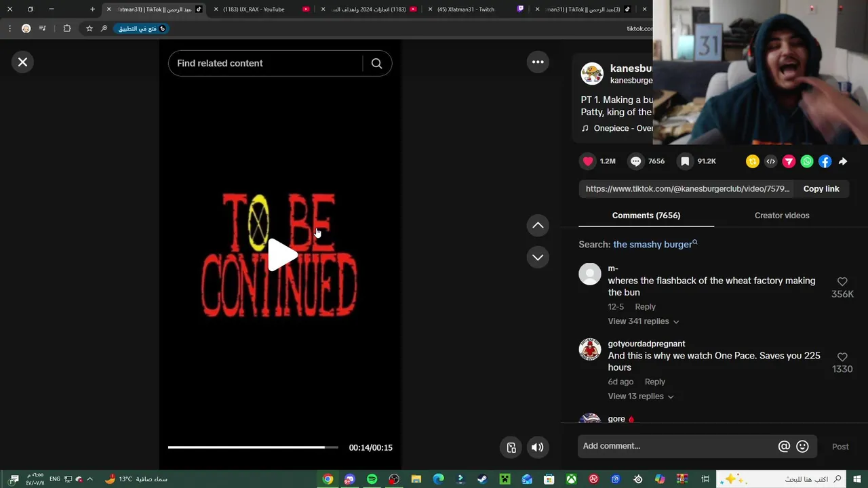The image size is (868, 488).
Task: Open File Explorer from the taskbar
Action: tap(416, 479)
